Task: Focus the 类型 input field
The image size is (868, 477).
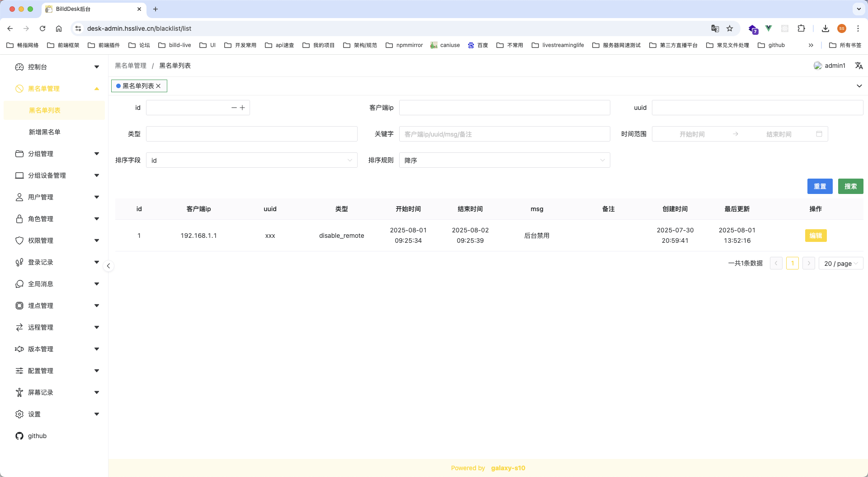Action: (x=252, y=134)
